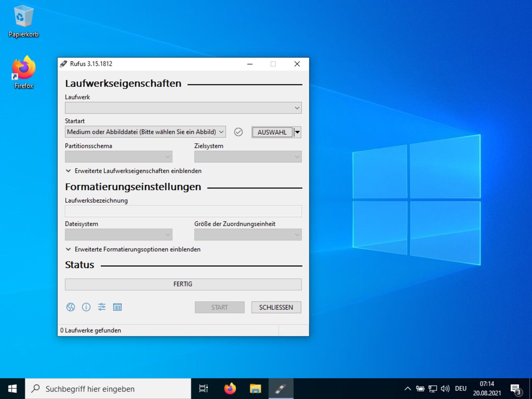Open the network tray icon

(x=433, y=389)
